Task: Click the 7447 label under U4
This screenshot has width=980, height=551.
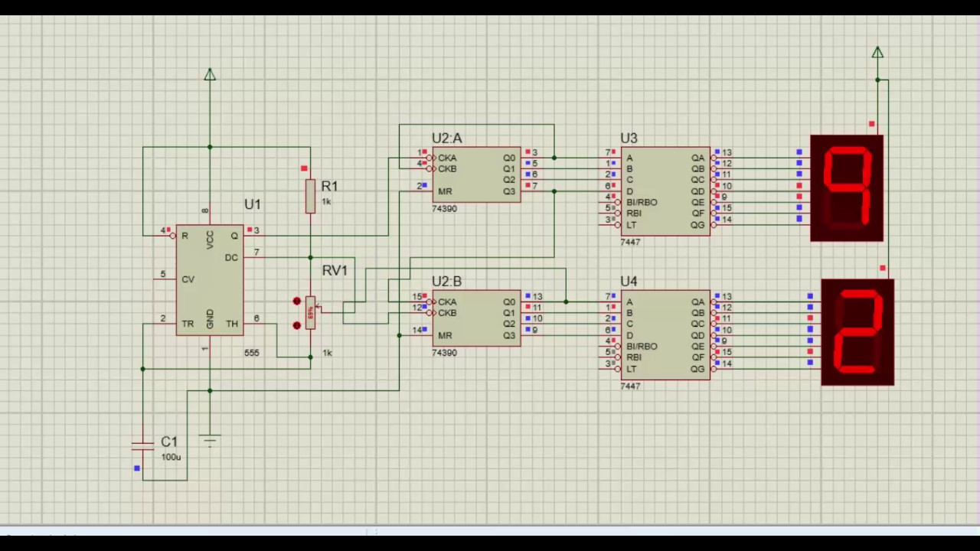Action: 630,386
